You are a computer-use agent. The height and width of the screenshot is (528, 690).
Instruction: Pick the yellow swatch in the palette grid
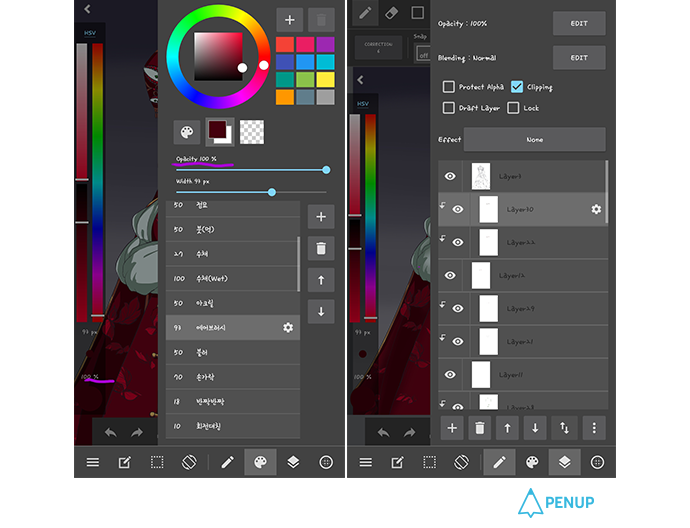(x=325, y=80)
